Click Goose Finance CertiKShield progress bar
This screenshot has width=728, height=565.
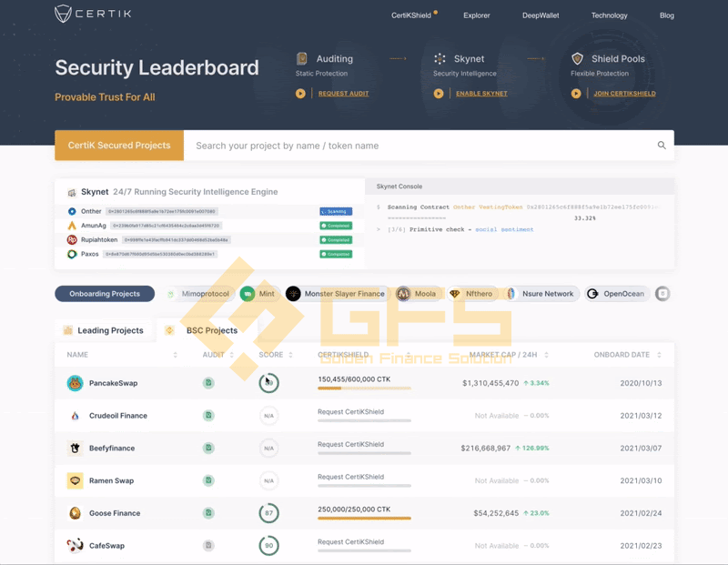click(x=365, y=518)
